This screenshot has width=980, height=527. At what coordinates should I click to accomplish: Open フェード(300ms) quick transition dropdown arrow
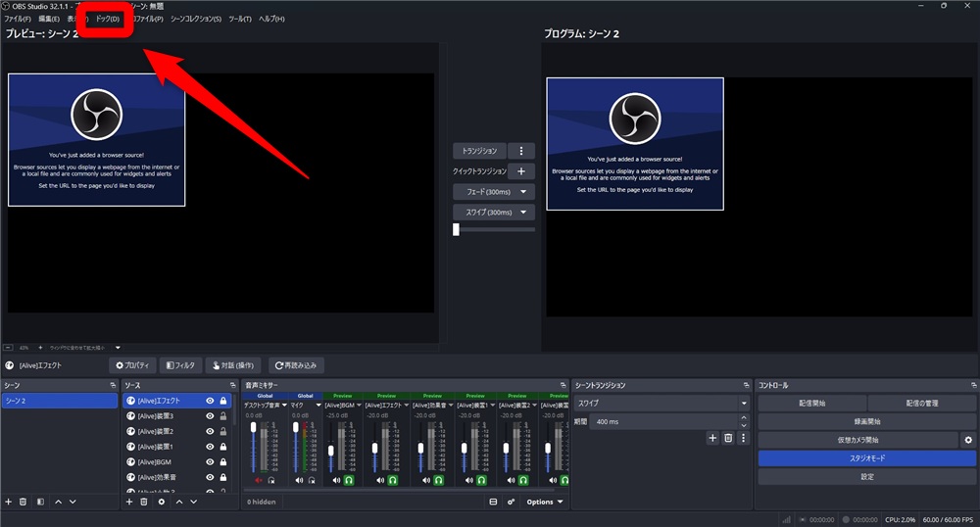tap(523, 192)
